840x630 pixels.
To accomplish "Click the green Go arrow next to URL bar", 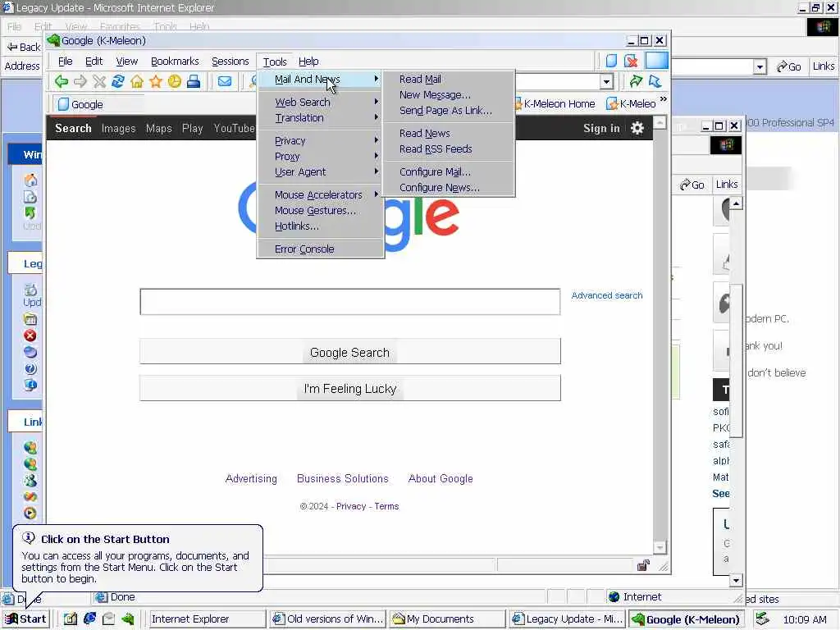I will [636, 81].
